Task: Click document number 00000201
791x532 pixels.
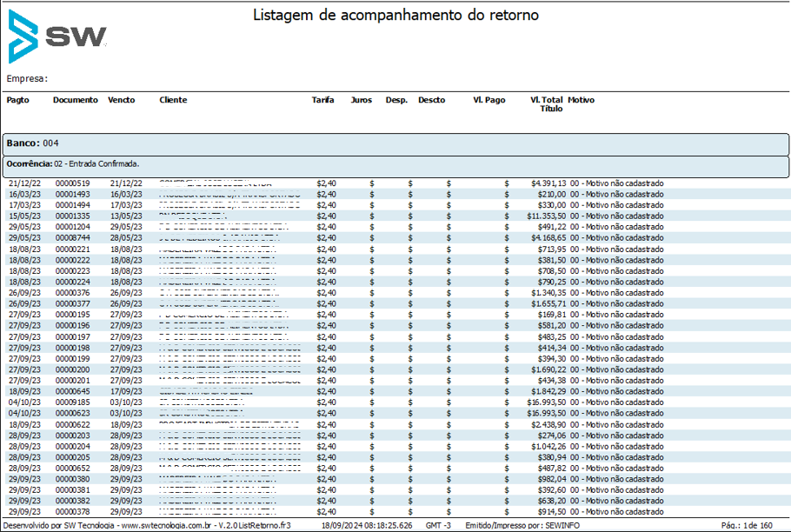Action: pyautogui.click(x=73, y=381)
